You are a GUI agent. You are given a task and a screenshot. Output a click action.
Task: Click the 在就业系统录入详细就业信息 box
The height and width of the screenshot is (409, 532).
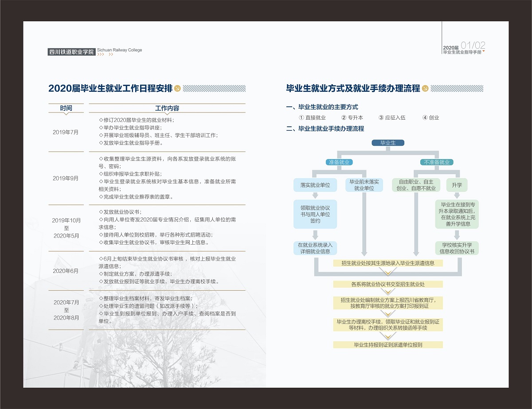click(315, 248)
